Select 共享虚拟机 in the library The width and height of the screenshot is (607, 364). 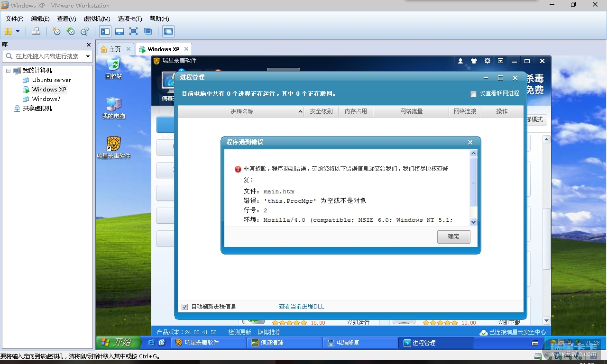37,109
